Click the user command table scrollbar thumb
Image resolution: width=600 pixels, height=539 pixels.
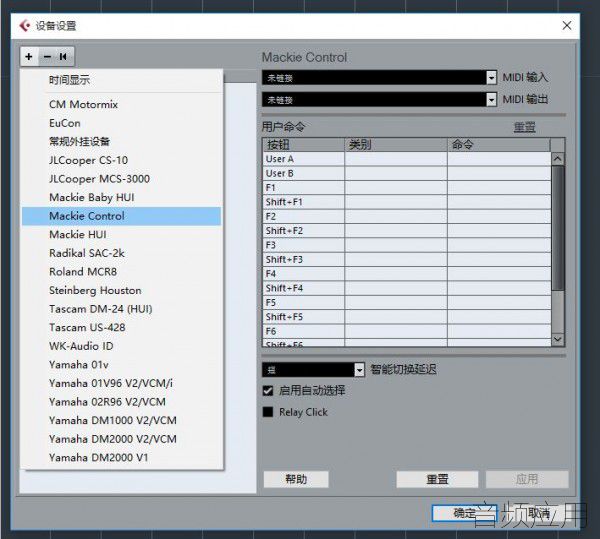558,228
